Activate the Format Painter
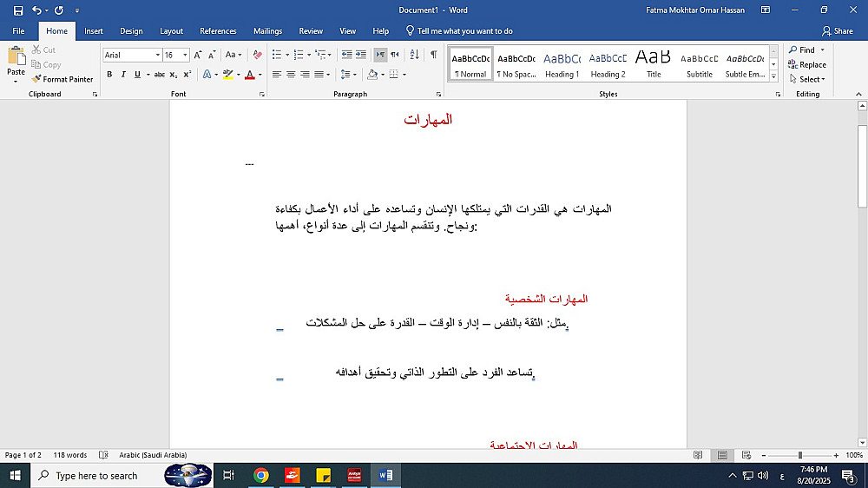 [62, 79]
